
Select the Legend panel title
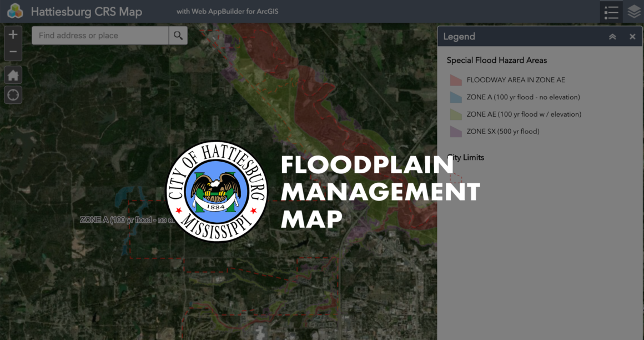click(460, 36)
